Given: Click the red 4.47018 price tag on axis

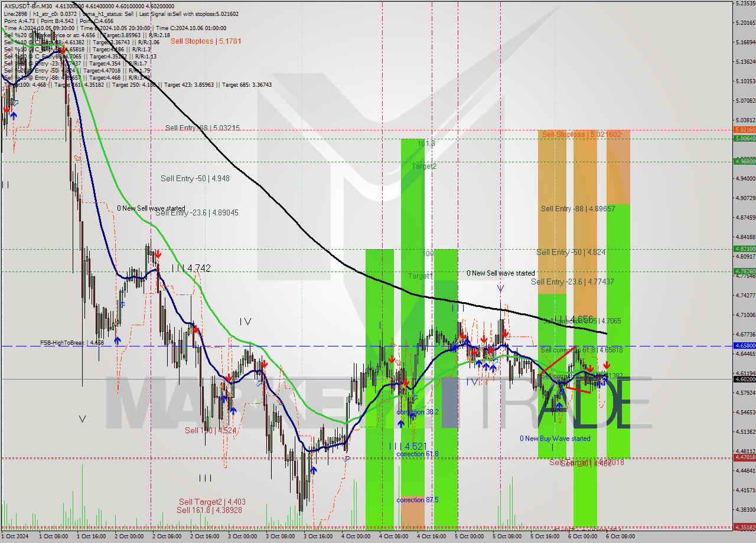Looking at the screenshot, I should (744, 457).
